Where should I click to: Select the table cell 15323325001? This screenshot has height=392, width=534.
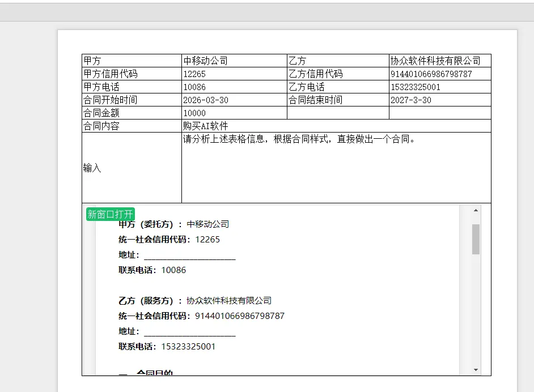[440, 87]
